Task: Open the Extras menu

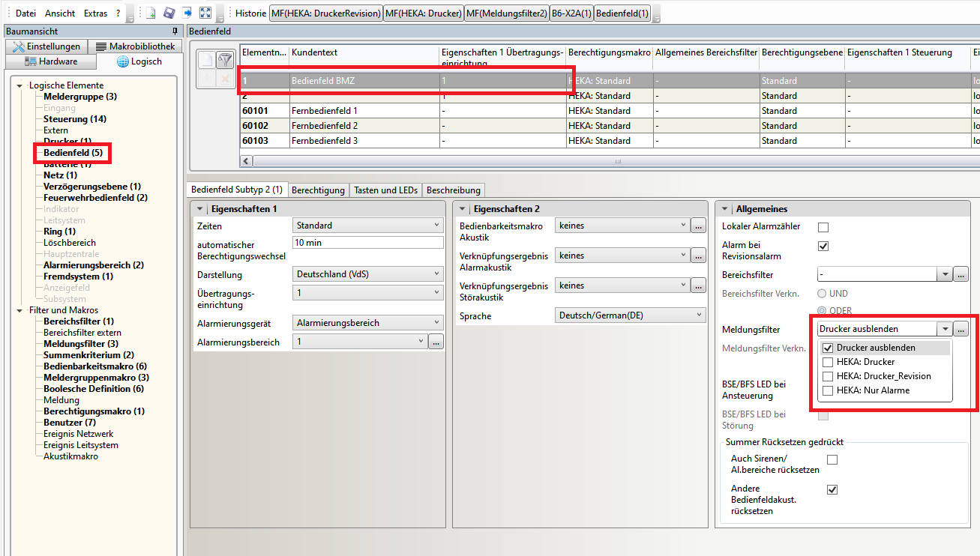Action: pyautogui.click(x=95, y=13)
